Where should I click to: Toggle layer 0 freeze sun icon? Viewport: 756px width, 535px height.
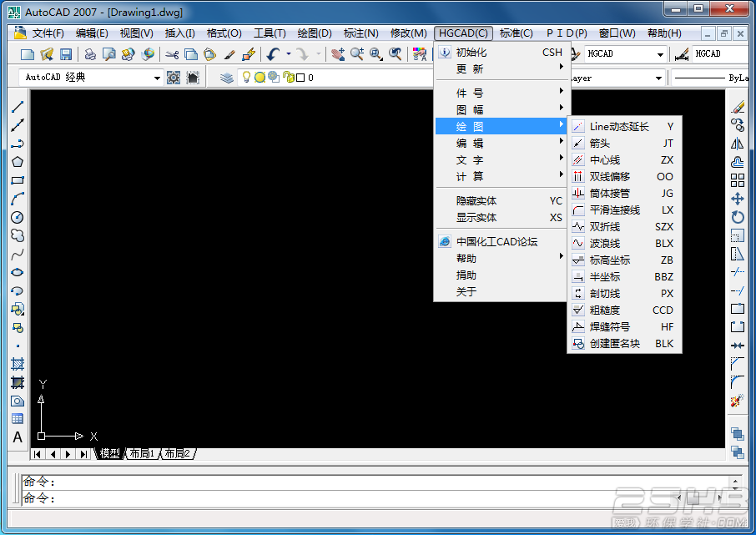(260, 77)
